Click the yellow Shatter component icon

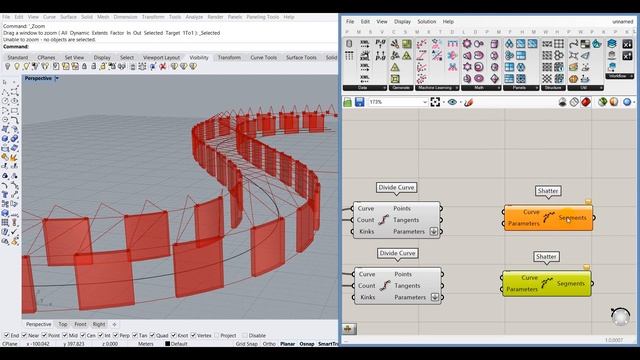(547, 283)
